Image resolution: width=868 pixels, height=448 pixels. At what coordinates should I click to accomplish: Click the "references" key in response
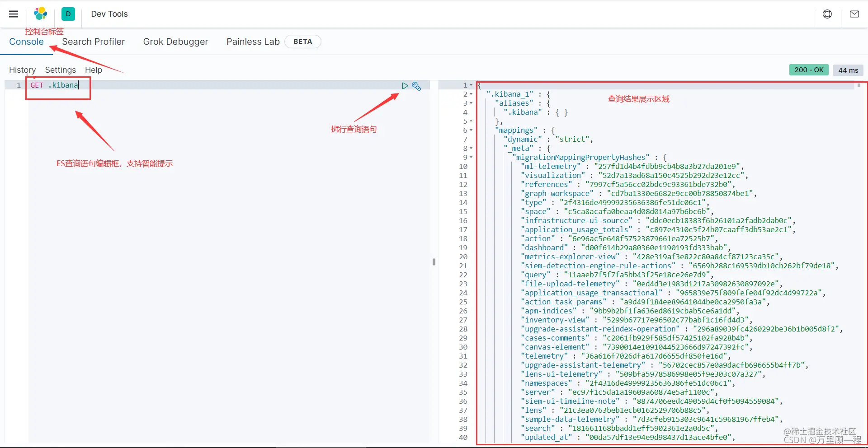coord(546,184)
